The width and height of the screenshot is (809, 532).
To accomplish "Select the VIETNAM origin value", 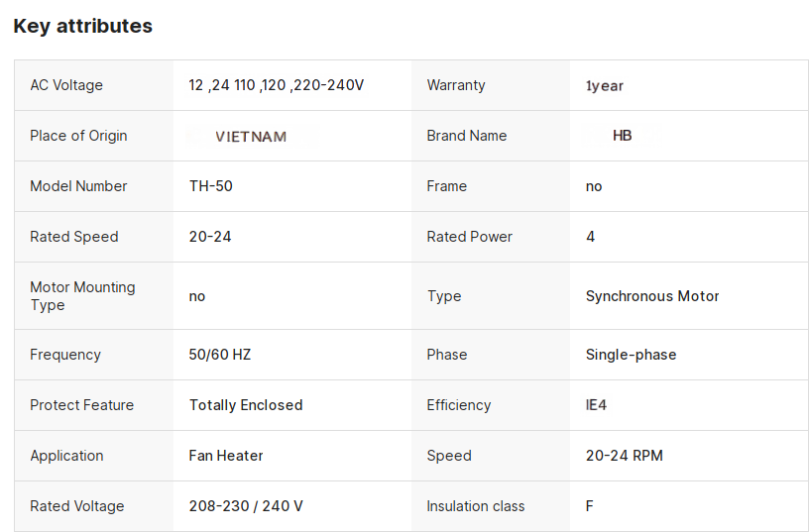I will click(x=251, y=137).
